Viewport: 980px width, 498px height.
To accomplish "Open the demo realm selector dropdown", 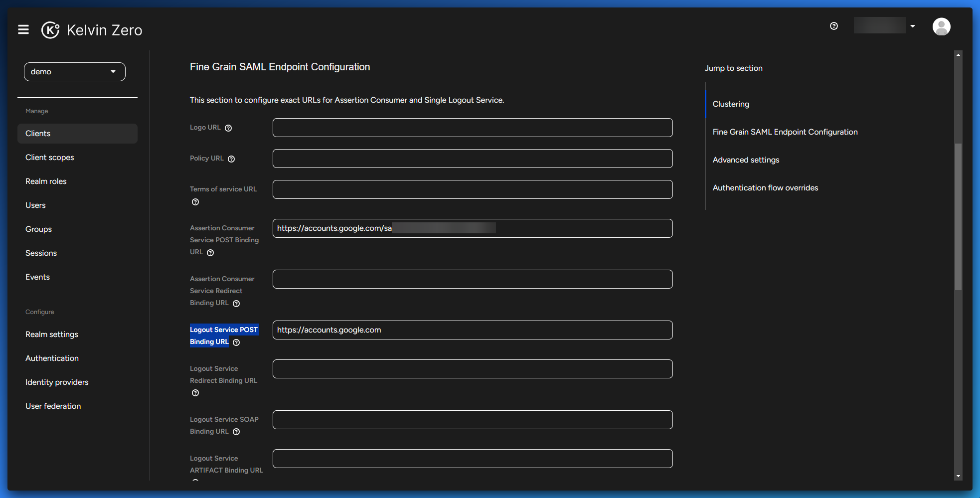I will [75, 72].
